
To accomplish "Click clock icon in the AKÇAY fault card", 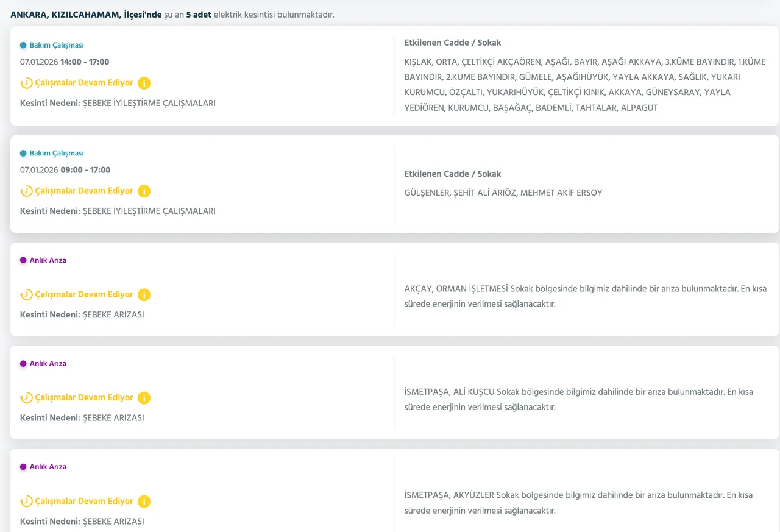I will 26,295.
